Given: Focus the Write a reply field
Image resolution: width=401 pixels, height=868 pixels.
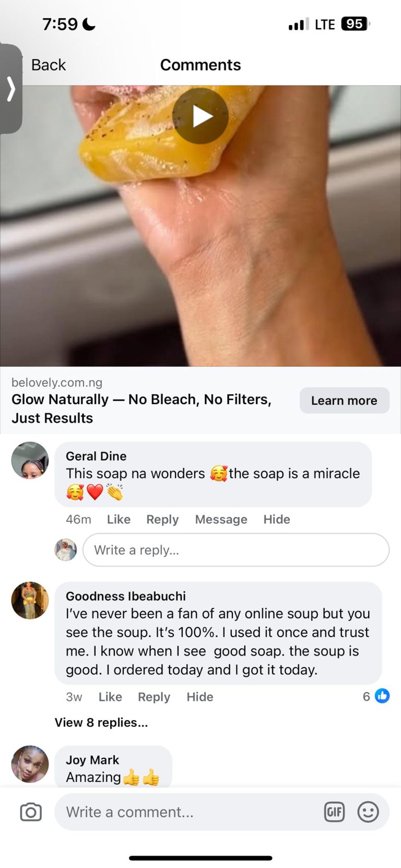Looking at the screenshot, I should pos(235,550).
